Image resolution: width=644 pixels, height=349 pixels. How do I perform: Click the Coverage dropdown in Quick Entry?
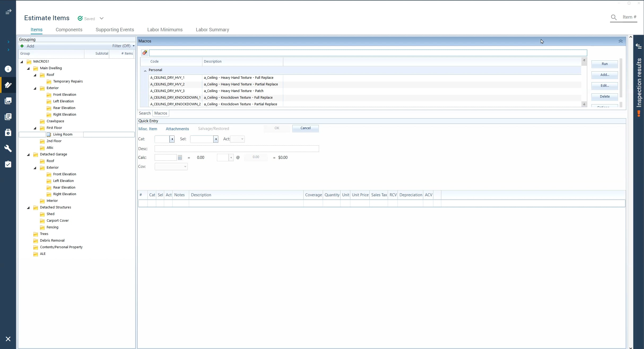pos(171,166)
